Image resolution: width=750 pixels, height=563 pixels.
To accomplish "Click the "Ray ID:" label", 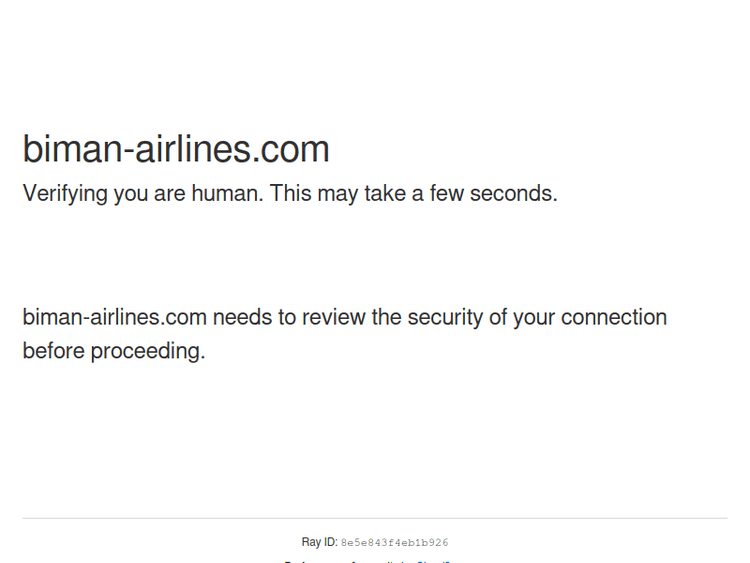I will pos(319,542).
